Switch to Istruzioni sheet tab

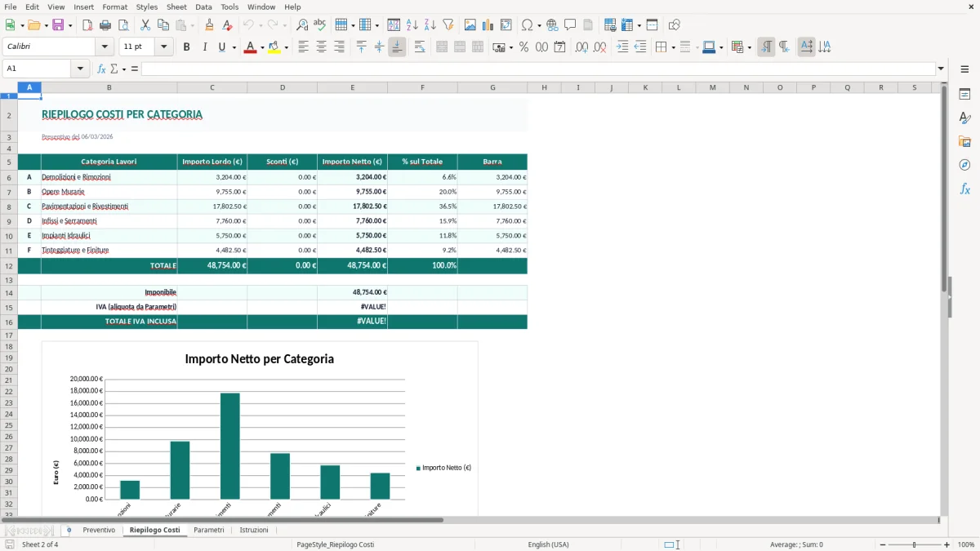[254, 530]
